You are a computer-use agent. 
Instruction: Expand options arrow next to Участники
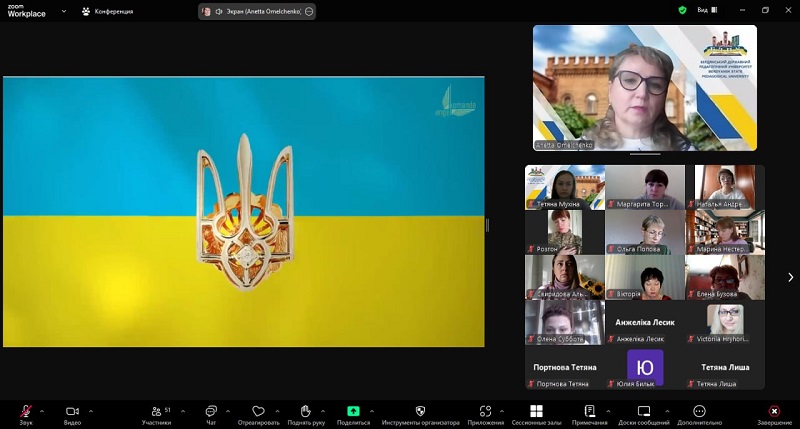[183, 411]
